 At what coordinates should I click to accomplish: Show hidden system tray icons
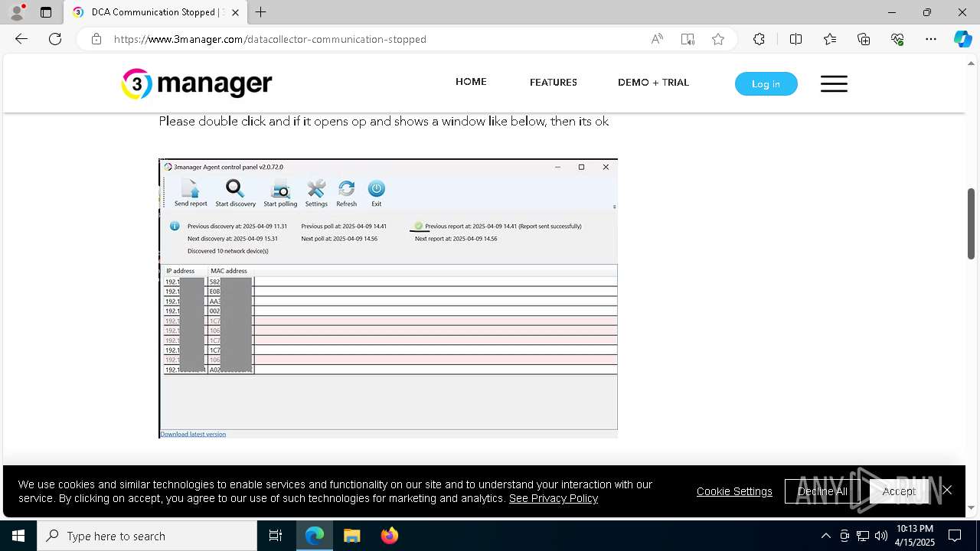pyautogui.click(x=825, y=536)
